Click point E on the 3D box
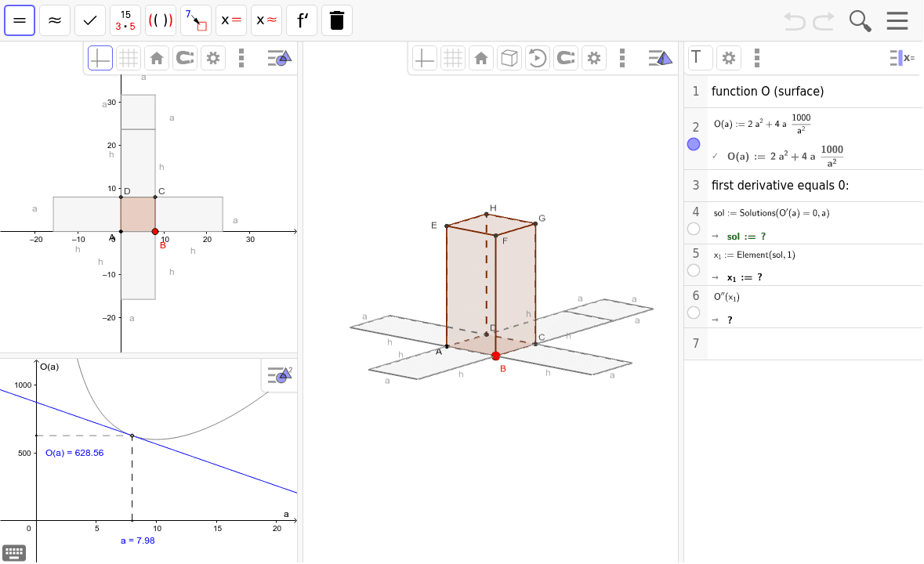This screenshot has width=924, height=564. coord(447,226)
